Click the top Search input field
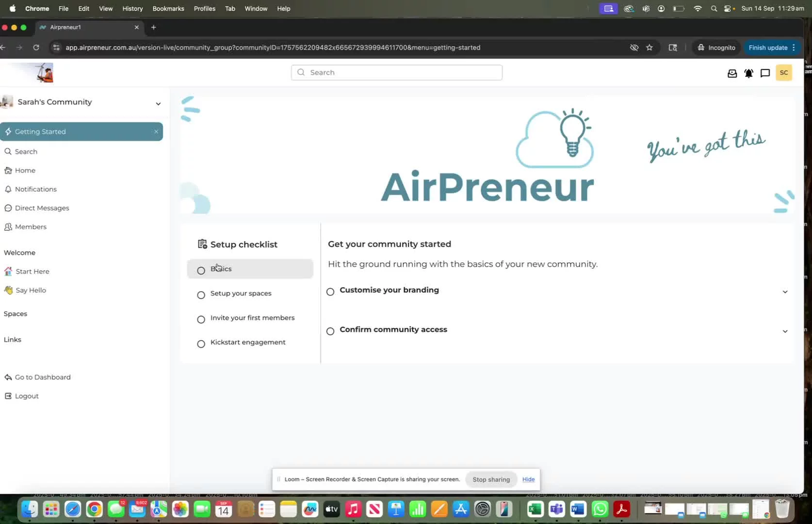 click(397, 72)
